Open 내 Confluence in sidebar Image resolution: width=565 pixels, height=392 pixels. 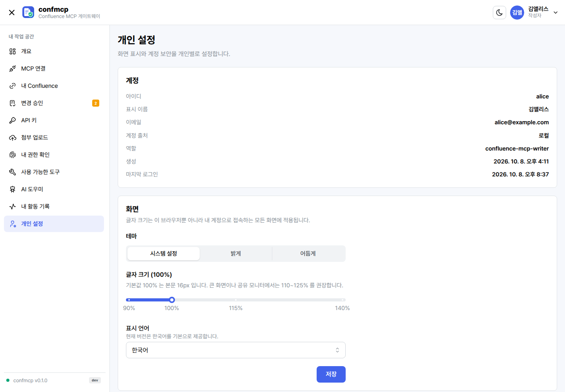(54, 86)
